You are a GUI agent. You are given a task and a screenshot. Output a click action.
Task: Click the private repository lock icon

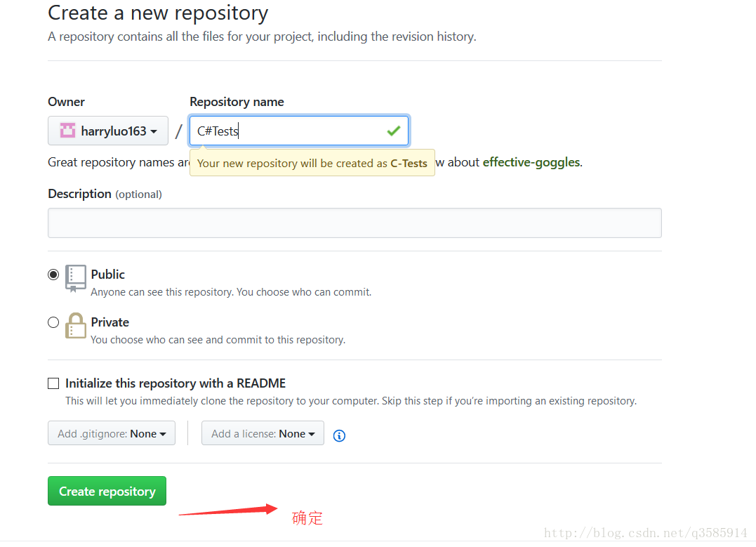76,326
